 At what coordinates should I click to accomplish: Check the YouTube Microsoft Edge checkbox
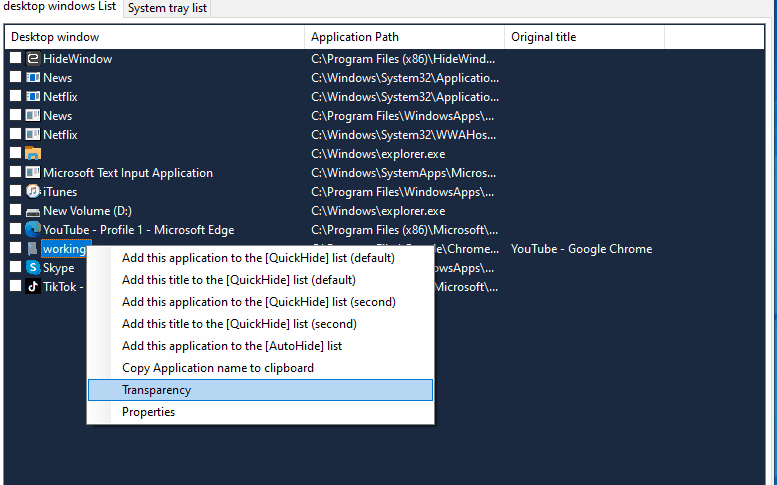[x=15, y=229]
